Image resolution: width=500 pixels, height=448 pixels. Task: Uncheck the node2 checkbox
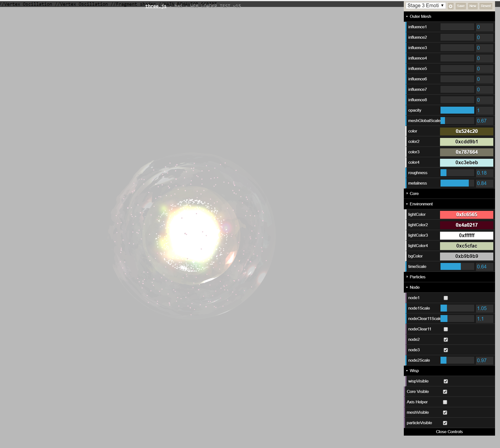445,340
